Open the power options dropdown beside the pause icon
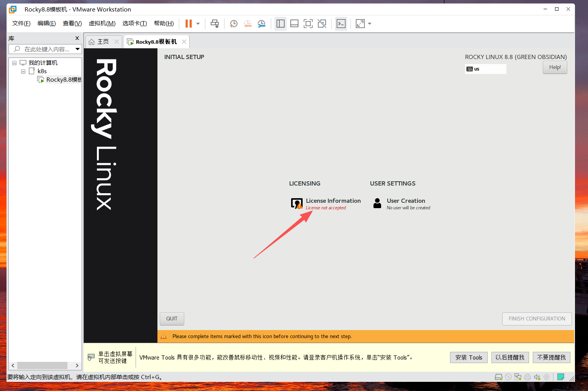The image size is (588, 391). (198, 24)
